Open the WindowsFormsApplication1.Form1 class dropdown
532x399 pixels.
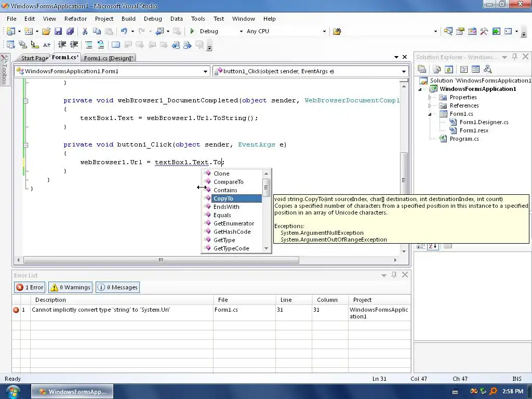(205, 71)
